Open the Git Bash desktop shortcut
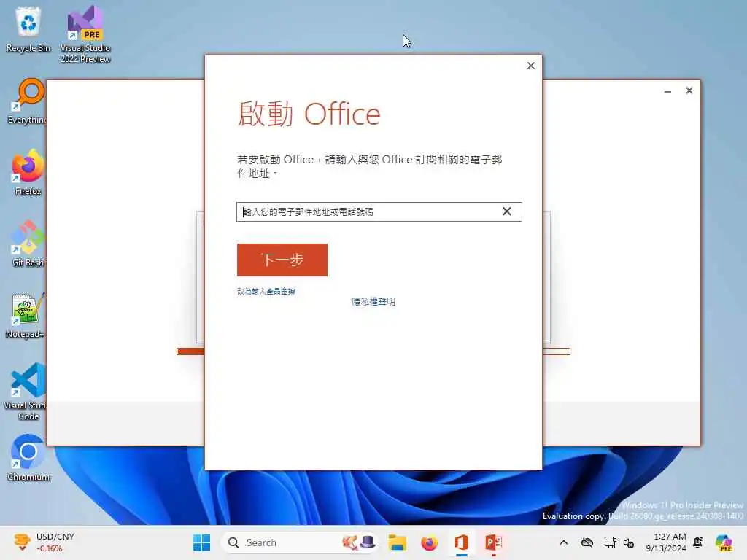 [28, 244]
